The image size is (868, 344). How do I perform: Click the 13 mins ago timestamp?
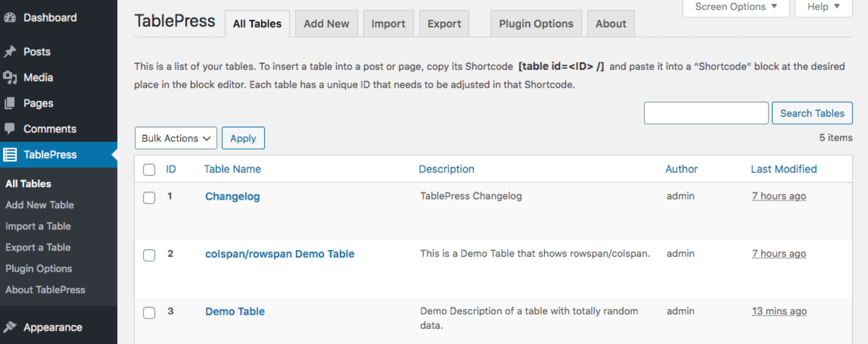779,311
